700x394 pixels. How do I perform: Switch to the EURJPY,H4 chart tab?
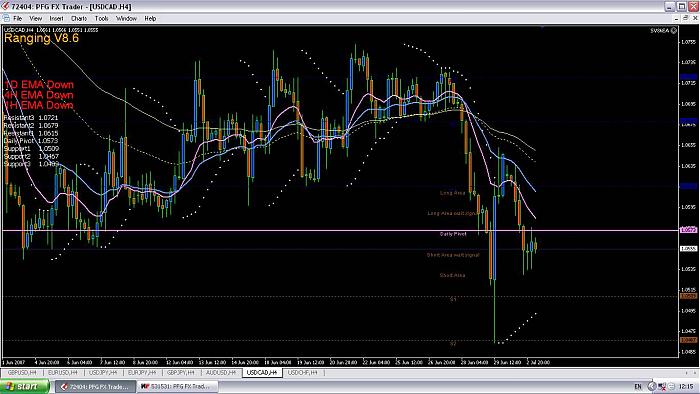[142, 372]
